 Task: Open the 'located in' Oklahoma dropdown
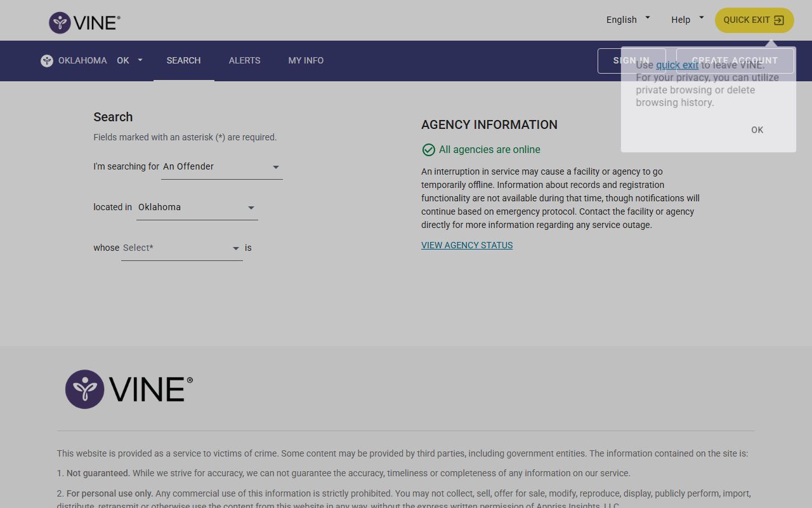pyautogui.click(x=197, y=208)
